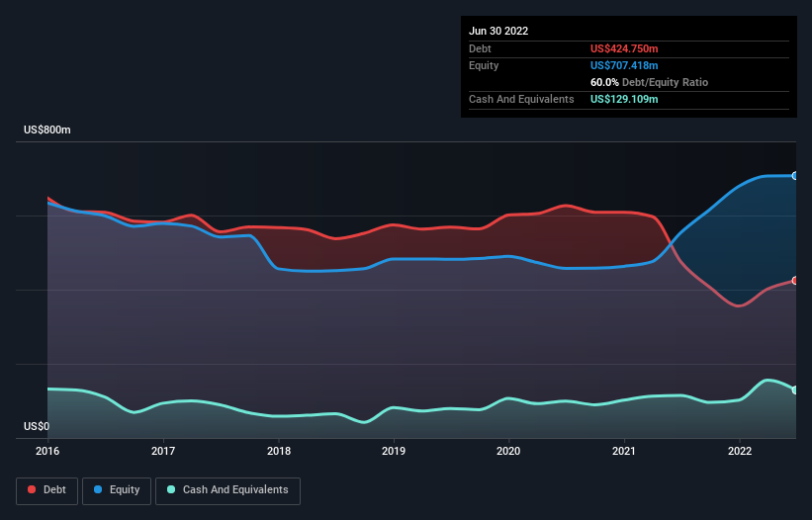Click the US$707.418m equity value
The height and width of the screenshot is (520, 812).
[624, 65]
